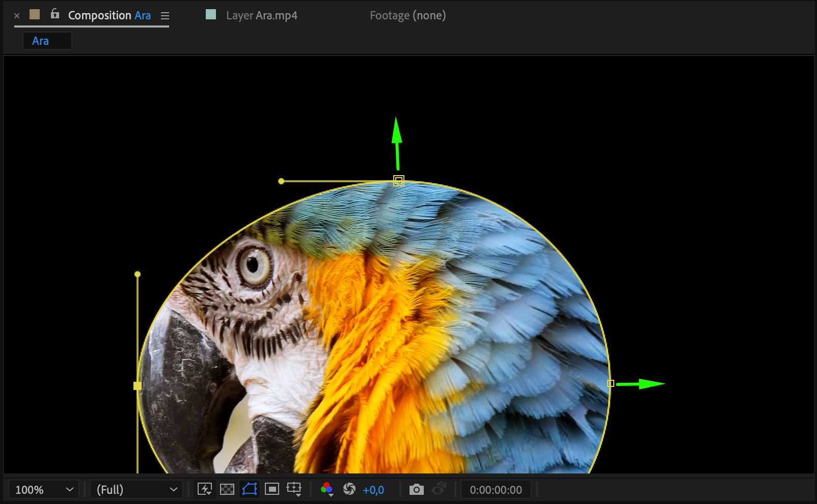
Task: Switch to the Footage (none) tab
Action: click(407, 15)
